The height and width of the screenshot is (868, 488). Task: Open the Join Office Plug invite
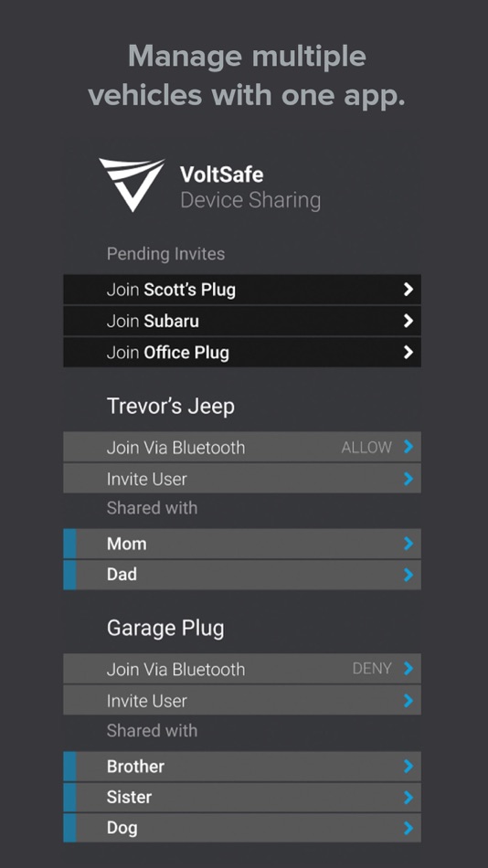tap(242, 352)
